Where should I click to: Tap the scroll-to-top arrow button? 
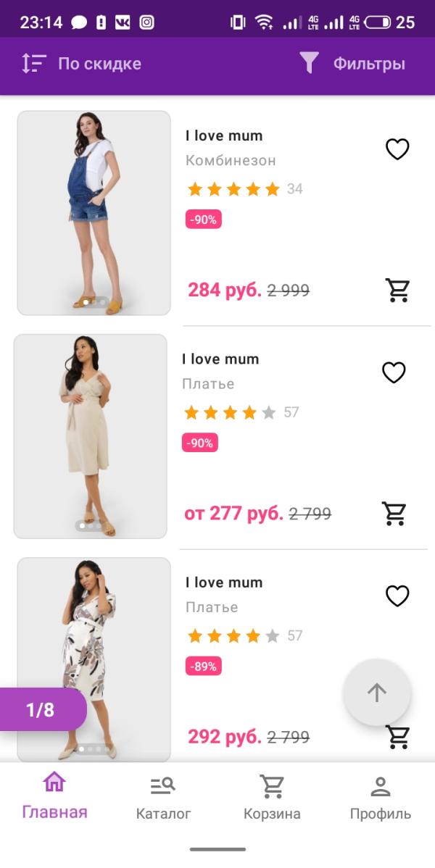click(377, 693)
